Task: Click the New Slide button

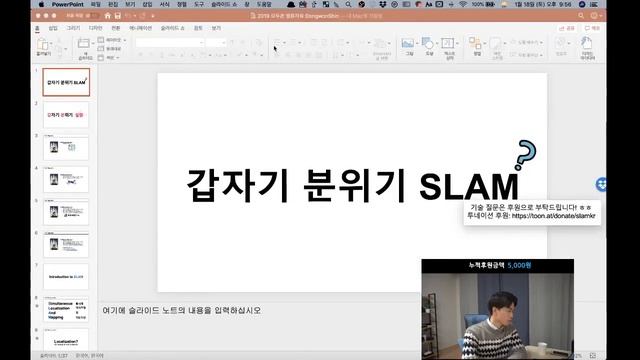Action: pos(84,43)
